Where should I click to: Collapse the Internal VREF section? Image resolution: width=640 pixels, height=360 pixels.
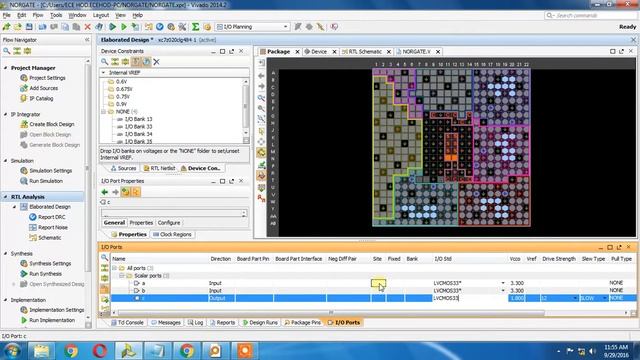tap(104, 73)
